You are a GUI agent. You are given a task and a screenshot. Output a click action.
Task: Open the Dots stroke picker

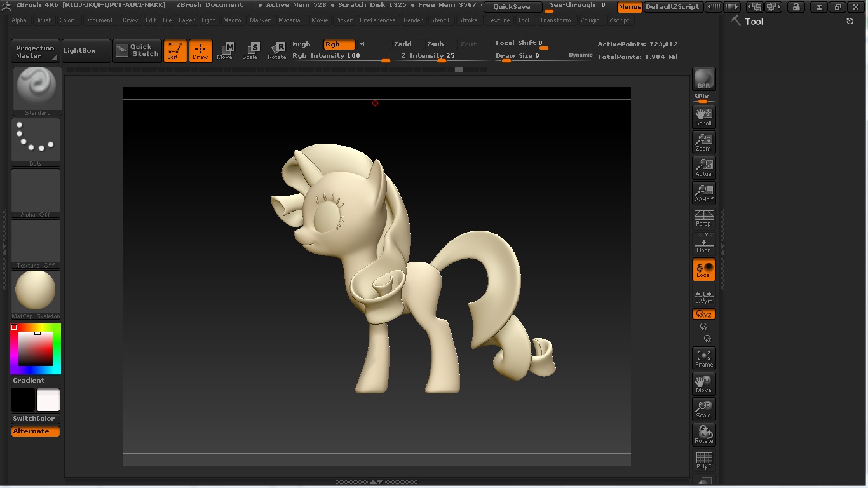tap(36, 142)
